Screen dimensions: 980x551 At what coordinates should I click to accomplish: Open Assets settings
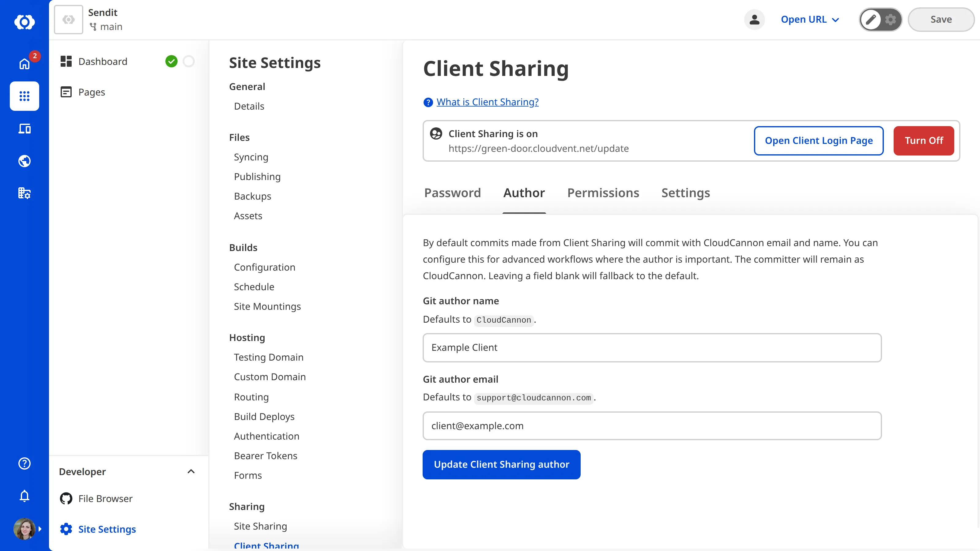click(248, 216)
